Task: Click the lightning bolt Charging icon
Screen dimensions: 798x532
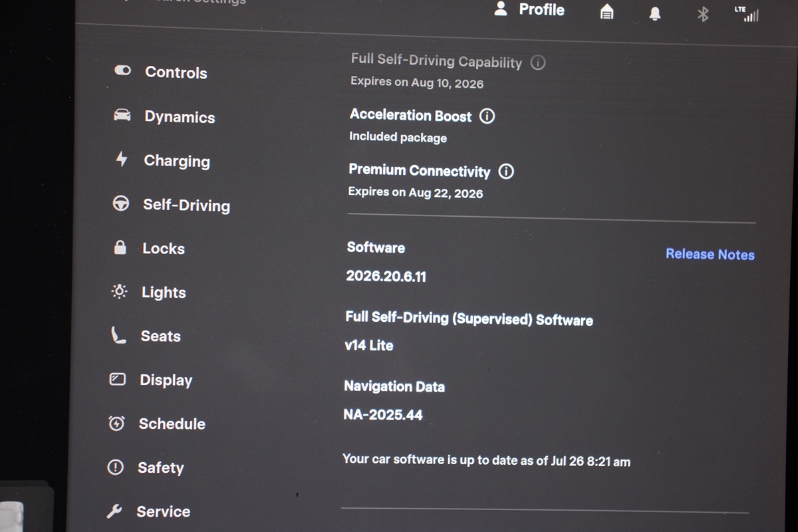Action: point(121,159)
